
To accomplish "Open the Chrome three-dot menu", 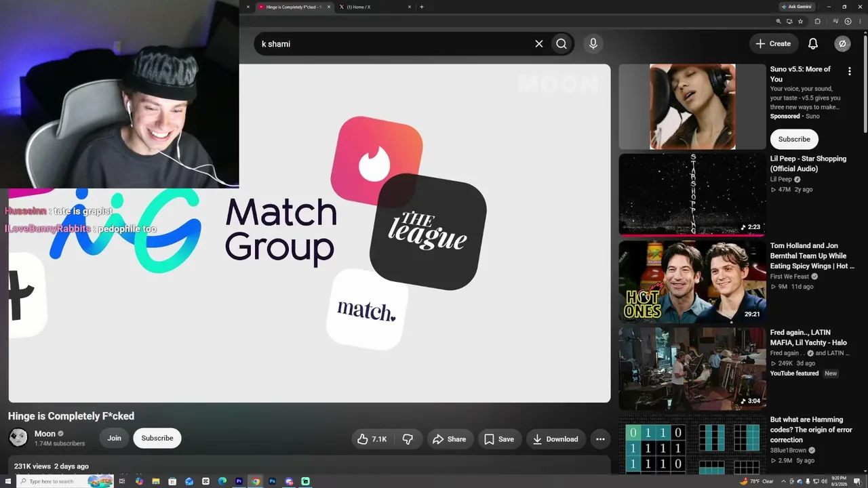I will coord(859,21).
